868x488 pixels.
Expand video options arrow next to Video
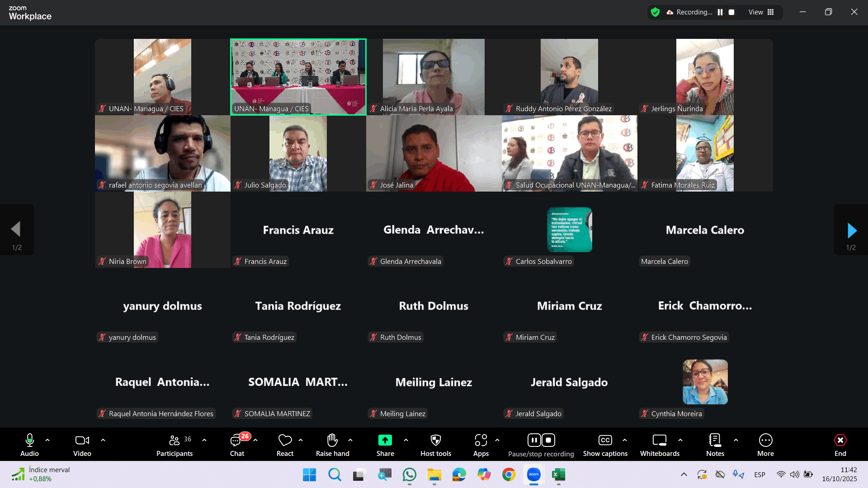point(103,440)
